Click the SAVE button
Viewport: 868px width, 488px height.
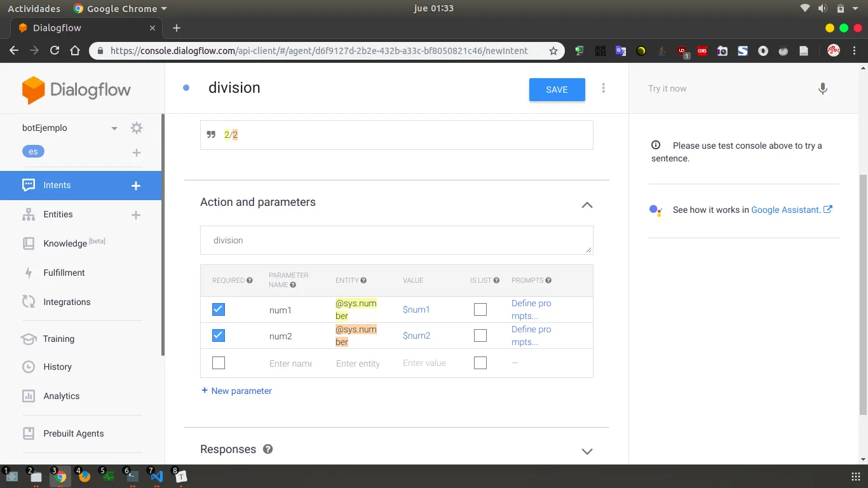557,90
